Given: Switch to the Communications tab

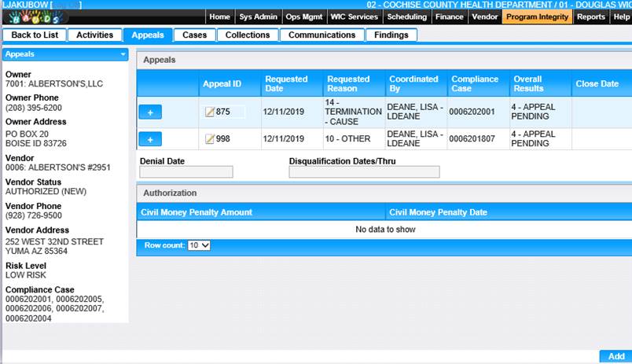Looking at the screenshot, I should [x=322, y=35].
